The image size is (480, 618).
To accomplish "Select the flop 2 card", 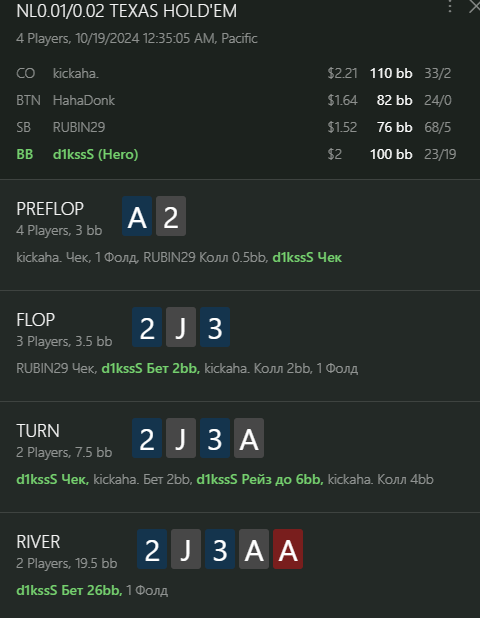I will (147, 327).
